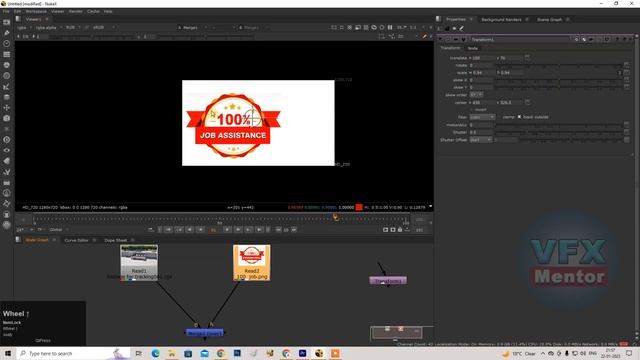Select the Merge1 node in Node Graph
The height and width of the screenshot is (360, 640).
(204, 333)
